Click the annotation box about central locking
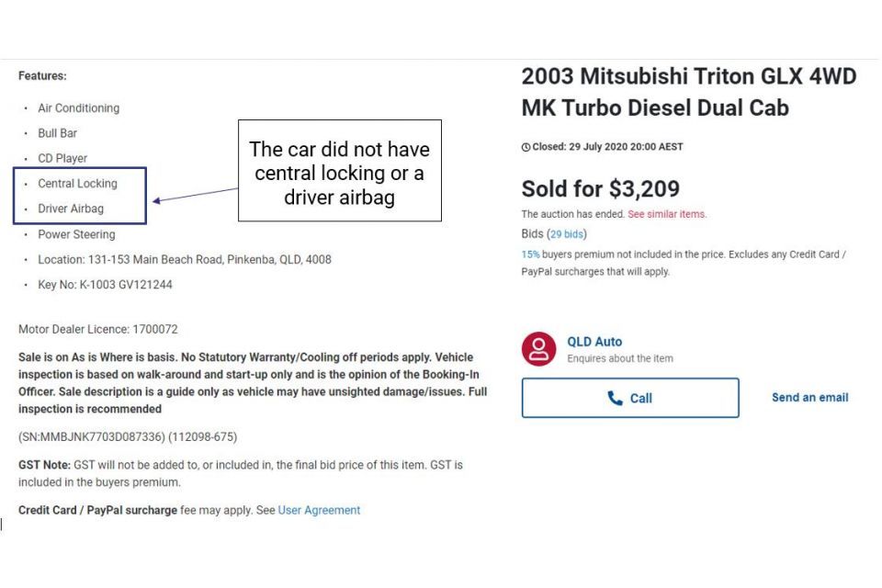 point(340,171)
